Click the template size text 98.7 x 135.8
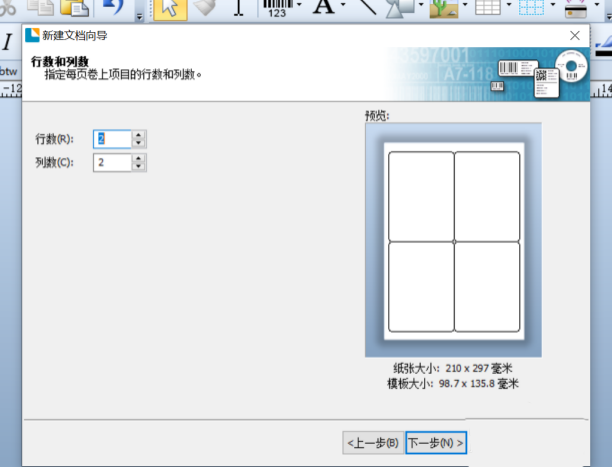The height and width of the screenshot is (467, 612). pyautogui.click(x=453, y=384)
